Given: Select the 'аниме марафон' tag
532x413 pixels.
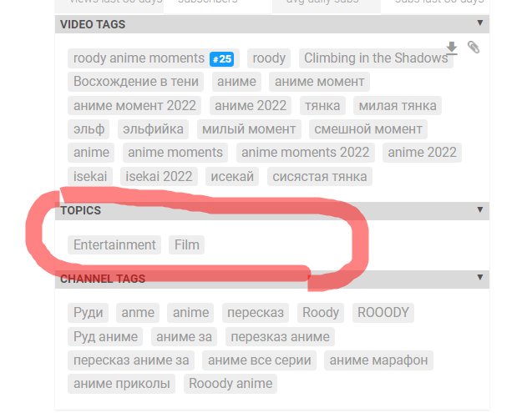Looking at the screenshot, I should 378,360.
